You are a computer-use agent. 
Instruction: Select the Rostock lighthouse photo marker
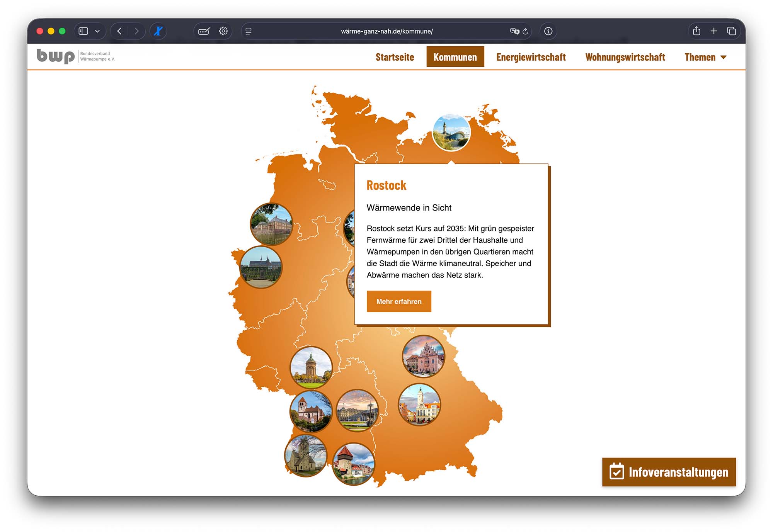tap(451, 133)
